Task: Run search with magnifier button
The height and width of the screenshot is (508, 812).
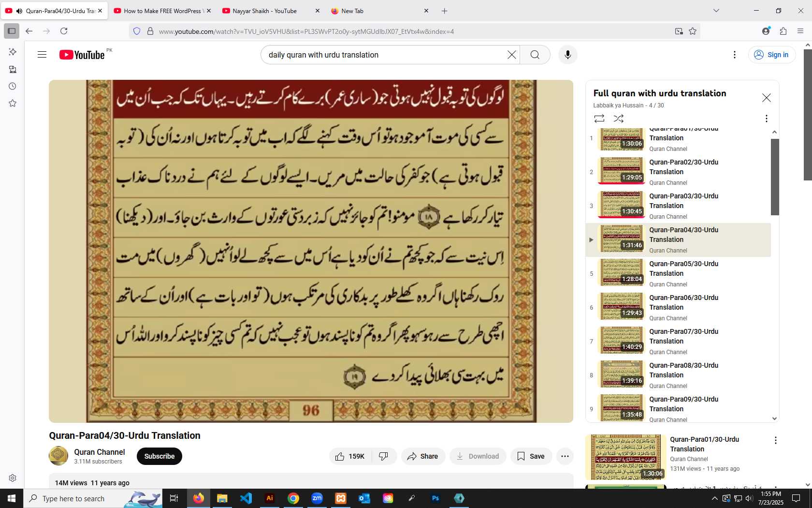Action: tap(535, 55)
